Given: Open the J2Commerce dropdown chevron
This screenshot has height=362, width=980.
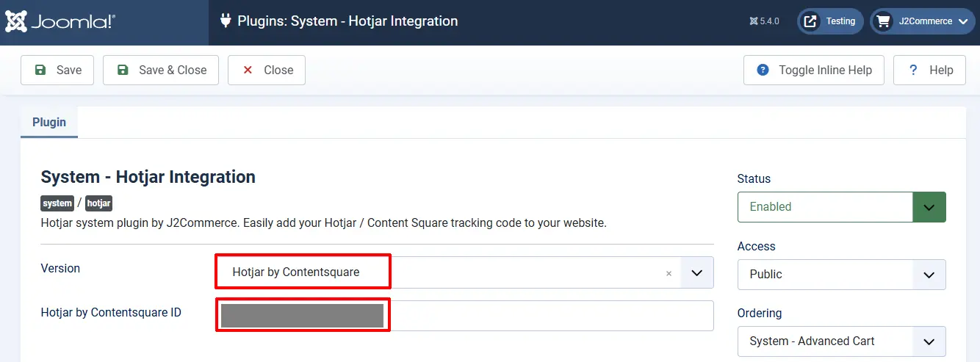Looking at the screenshot, I should point(963,22).
